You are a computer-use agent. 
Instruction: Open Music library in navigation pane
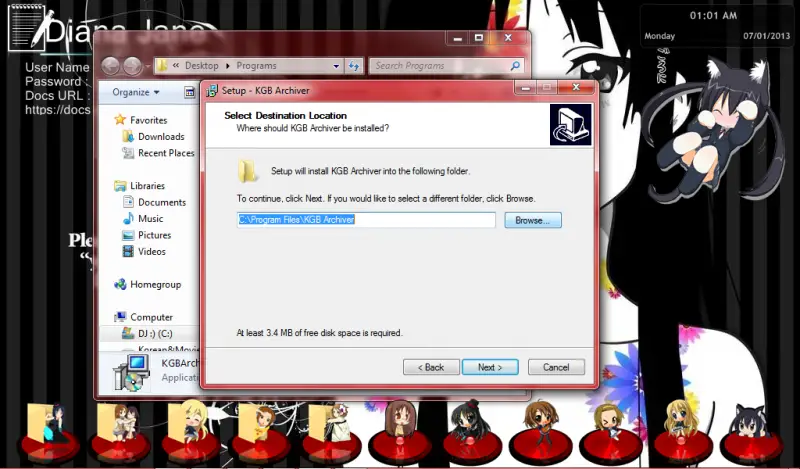click(x=151, y=218)
